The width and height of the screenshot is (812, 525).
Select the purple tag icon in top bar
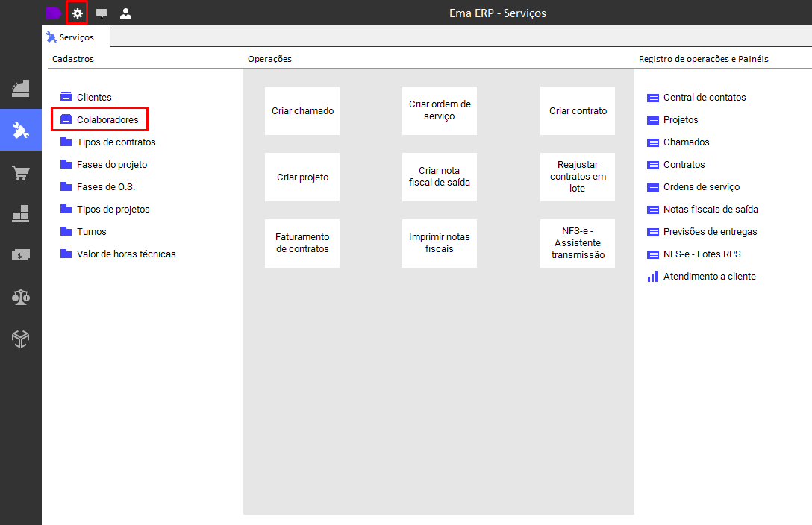click(53, 13)
